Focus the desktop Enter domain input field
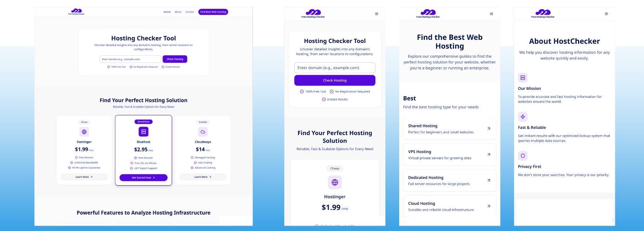644x231 pixels. pyautogui.click(x=131, y=59)
